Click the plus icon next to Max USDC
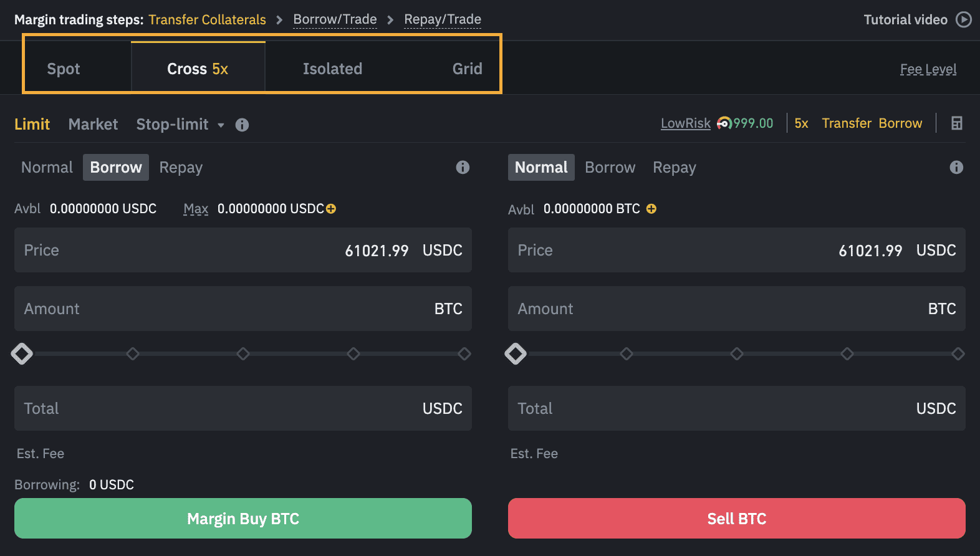The width and height of the screenshot is (980, 556). [x=331, y=209]
